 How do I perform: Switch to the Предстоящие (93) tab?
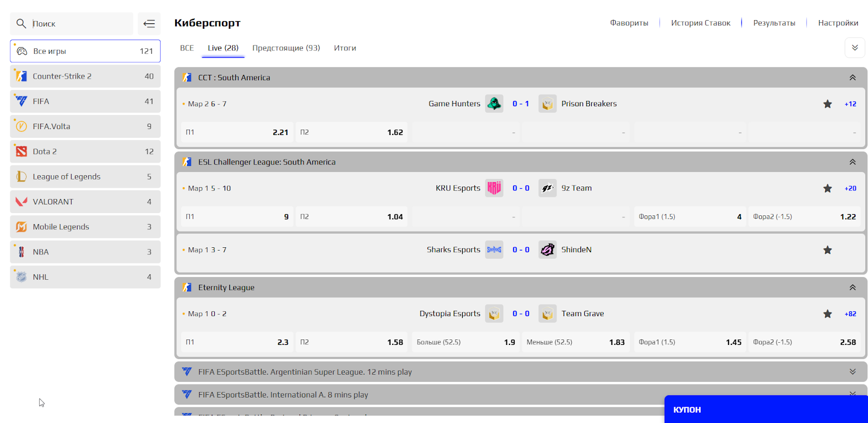pos(286,48)
